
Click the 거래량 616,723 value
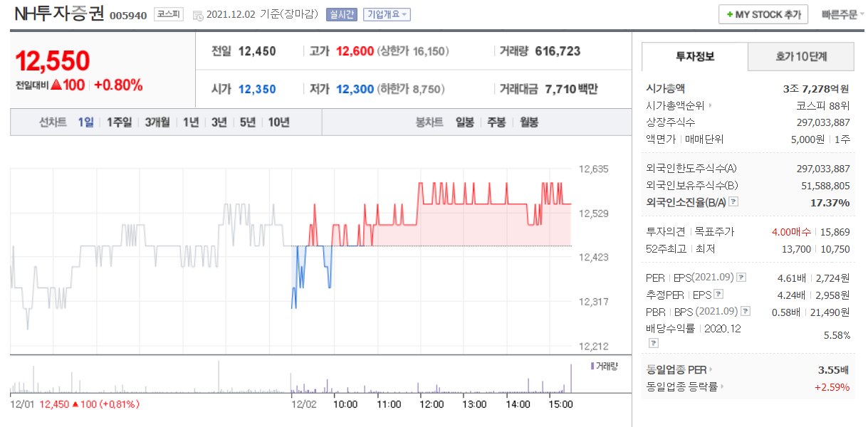[x=558, y=51]
